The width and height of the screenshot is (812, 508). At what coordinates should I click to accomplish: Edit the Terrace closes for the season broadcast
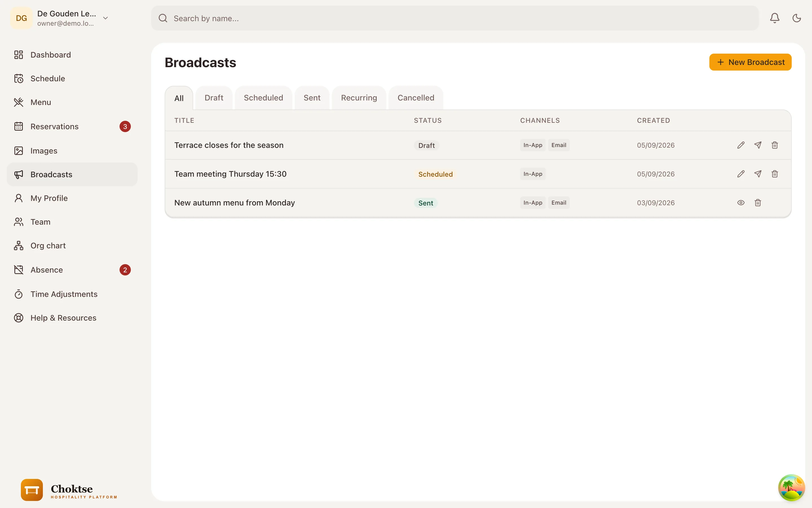click(x=741, y=145)
